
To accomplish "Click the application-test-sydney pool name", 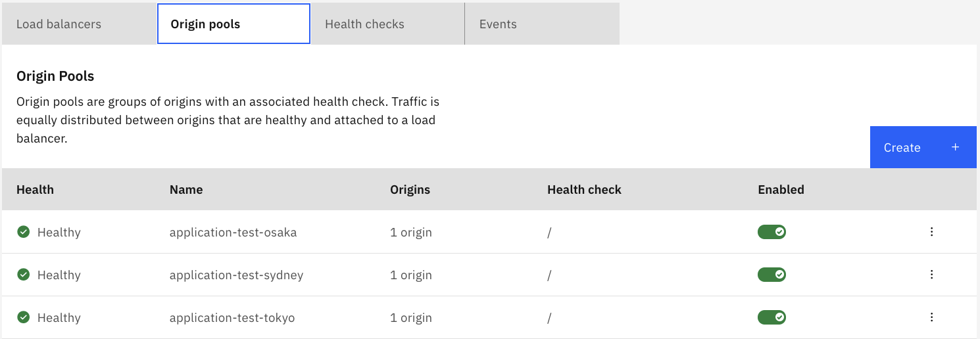I will point(236,275).
